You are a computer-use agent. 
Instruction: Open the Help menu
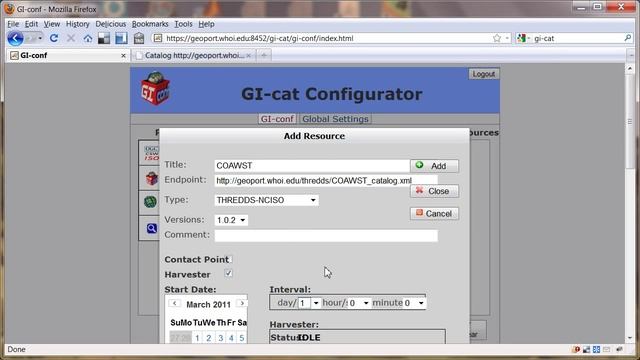click(206, 24)
